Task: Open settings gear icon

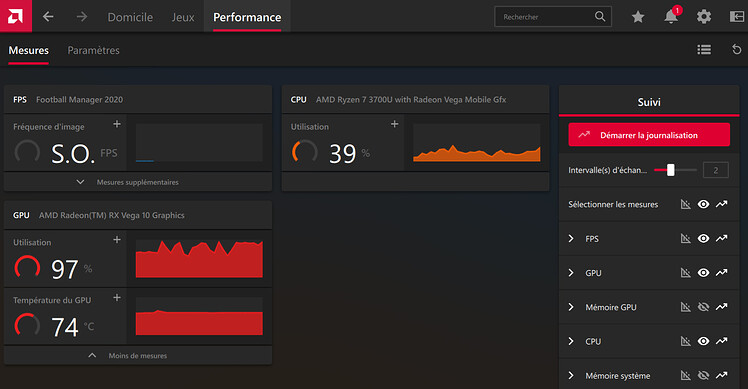Action: pyautogui.click(x=704, y=17)
